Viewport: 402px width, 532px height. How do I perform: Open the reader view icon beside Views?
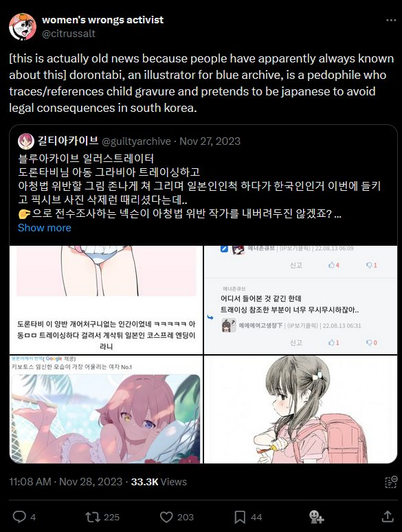[391, 481]
